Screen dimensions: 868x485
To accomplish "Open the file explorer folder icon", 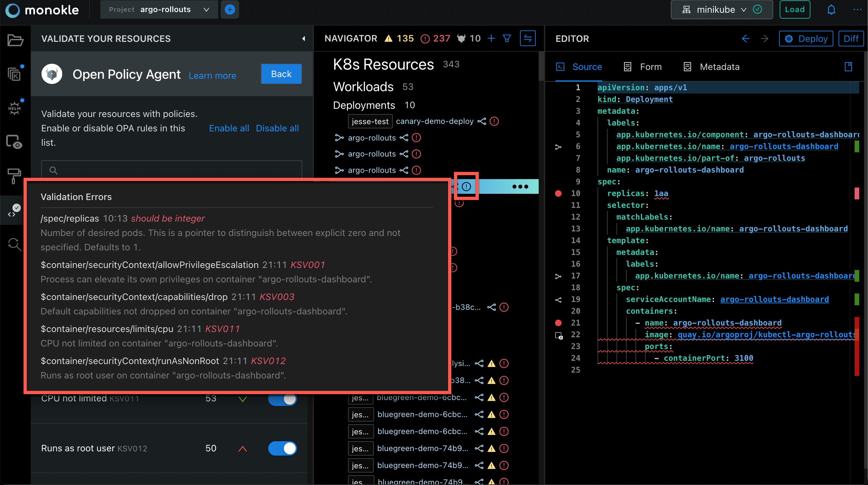I will (x=15, y=40).
